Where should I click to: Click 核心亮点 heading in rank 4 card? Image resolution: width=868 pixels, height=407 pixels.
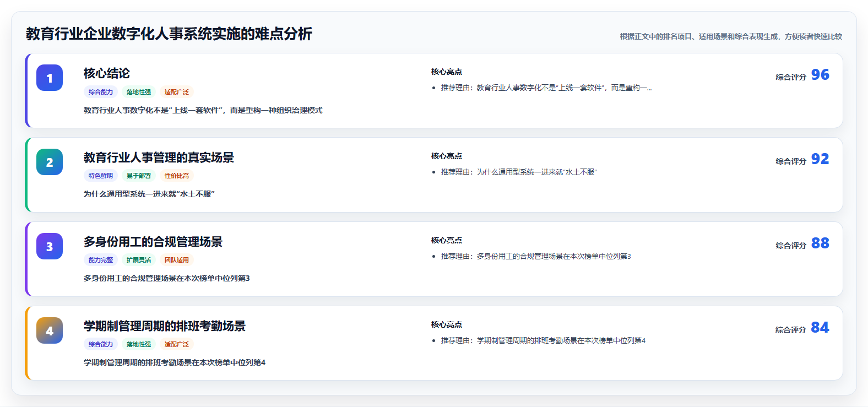pyautogui.click(x=447, y=324)
